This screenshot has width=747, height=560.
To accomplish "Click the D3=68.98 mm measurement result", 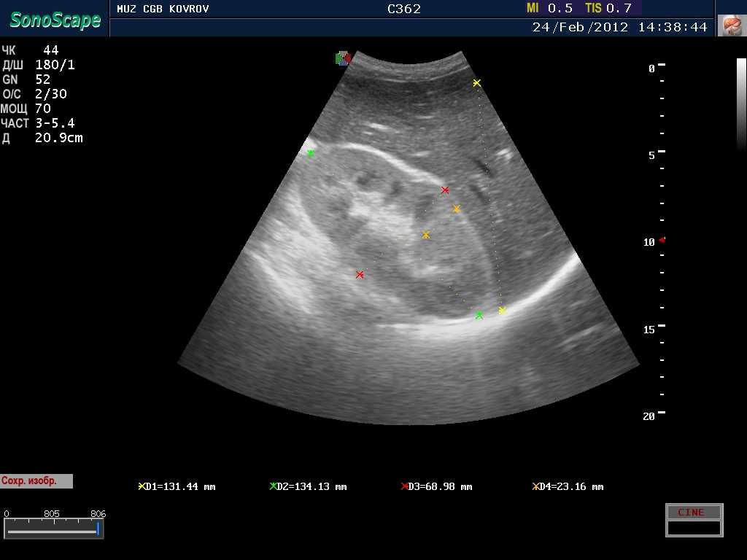I will pyautogui.click(x=436, y=486).
